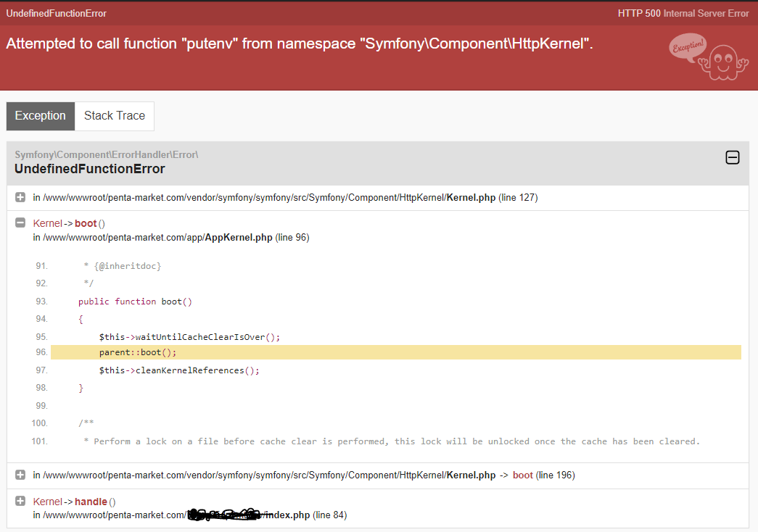Click the code line $this->cleanKernelReferences();
This screenshot has height=532, width=758.
point(179,370)
